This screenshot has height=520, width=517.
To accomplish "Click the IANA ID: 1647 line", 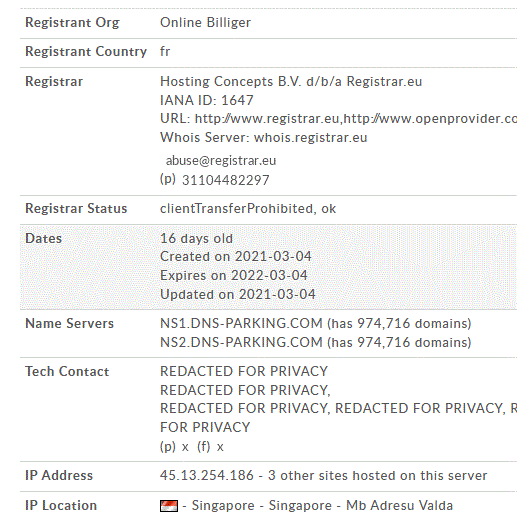I will [x=207, y=100].
